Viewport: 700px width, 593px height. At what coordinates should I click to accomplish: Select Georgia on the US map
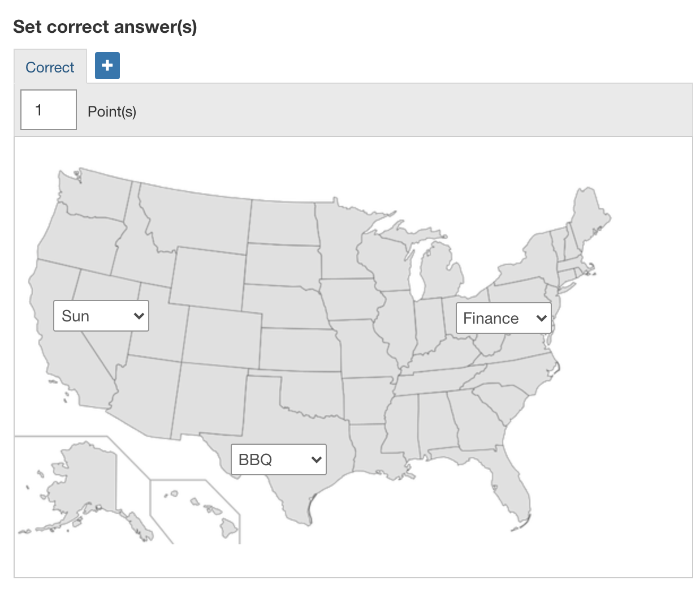click(478, 419)
